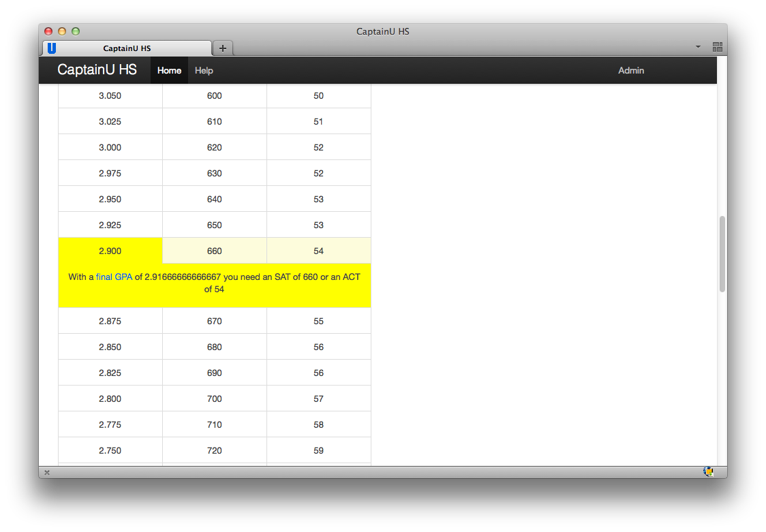Select SAT cell 700

click(x=215, y=398)
